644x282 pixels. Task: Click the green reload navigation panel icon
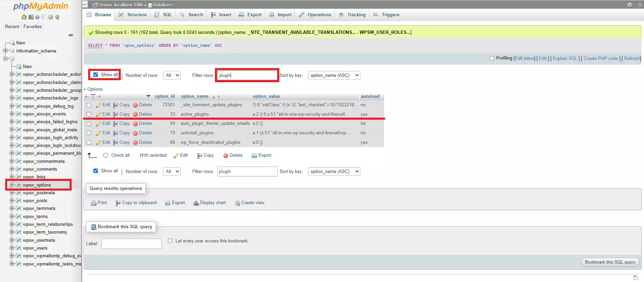pos(57,17)
